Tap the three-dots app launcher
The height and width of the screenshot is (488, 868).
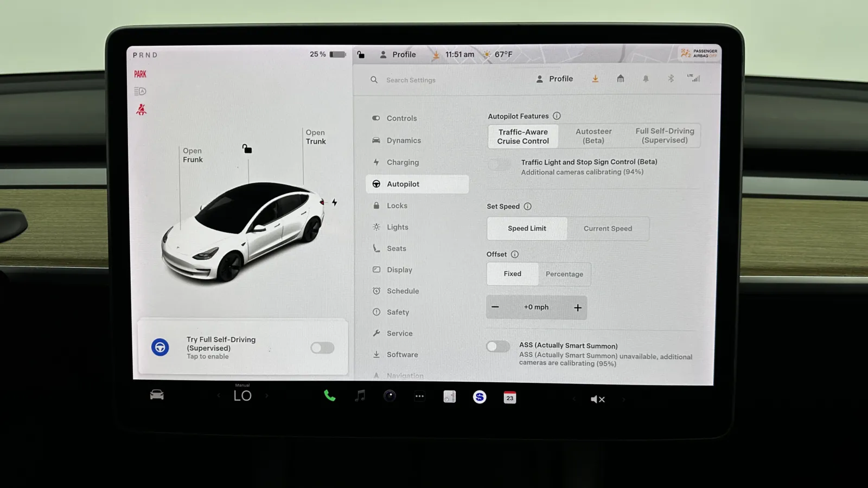(419, 396)
